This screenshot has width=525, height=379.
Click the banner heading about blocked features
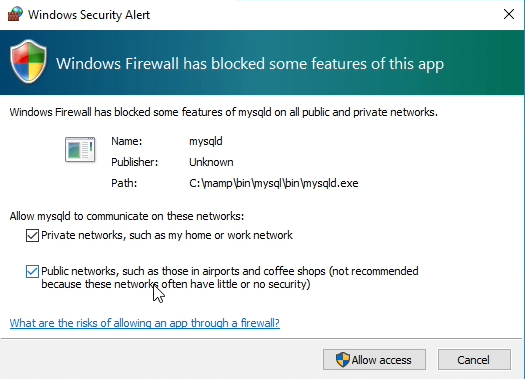coord(250,64)
